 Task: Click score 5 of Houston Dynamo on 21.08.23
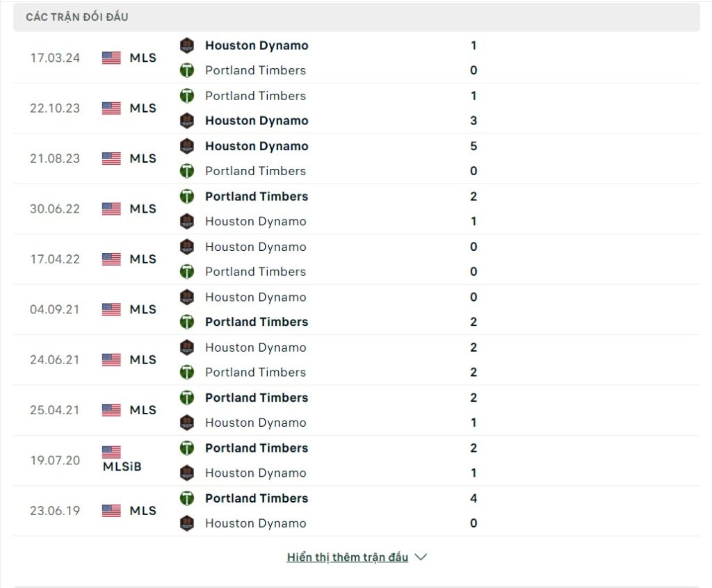point(474,146)
